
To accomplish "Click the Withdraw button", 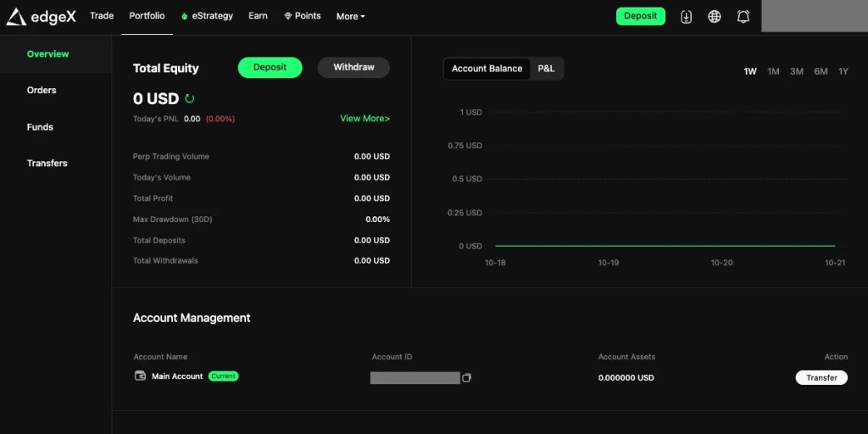I will (x=353, y=68).
